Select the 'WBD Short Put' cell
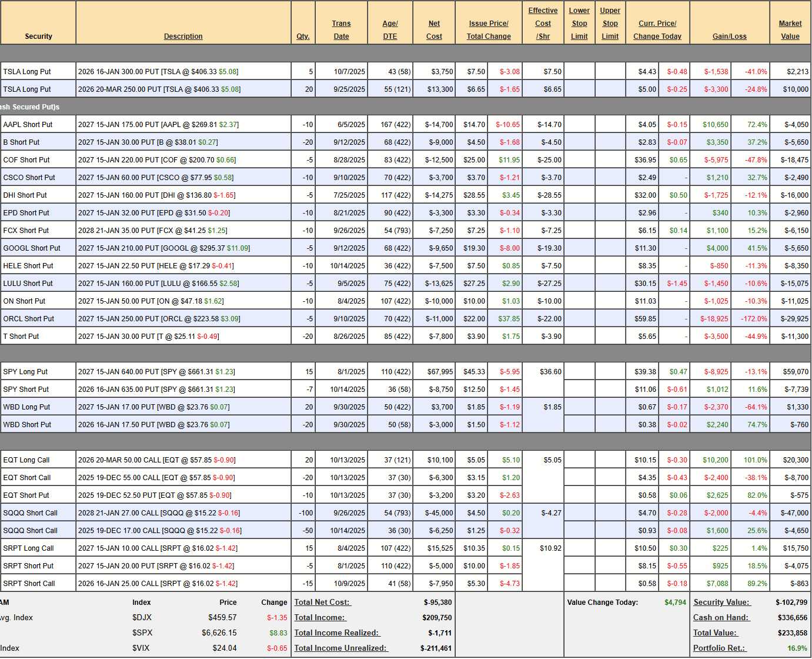This screenshot has height=659, width=812. pyautogui.click(x=38, y=424)
